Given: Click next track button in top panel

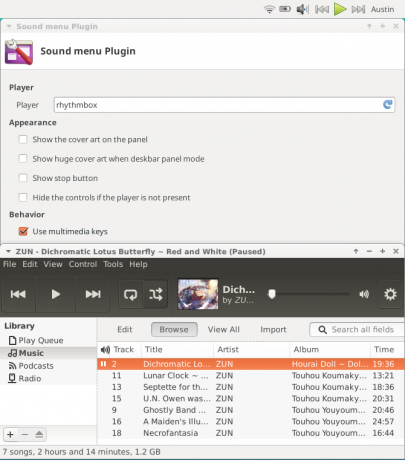Looking at the screenshot, I should (358, 9).
